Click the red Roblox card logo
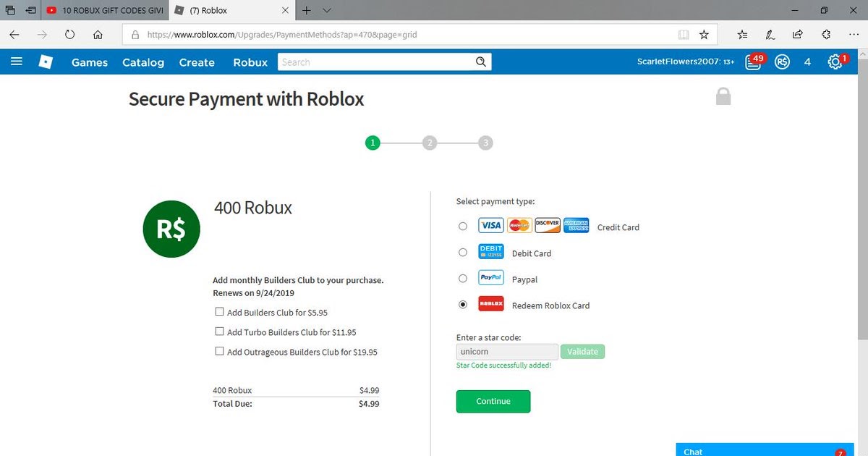Viewport: 868px width, 456px height. click(x=490, y=304)
